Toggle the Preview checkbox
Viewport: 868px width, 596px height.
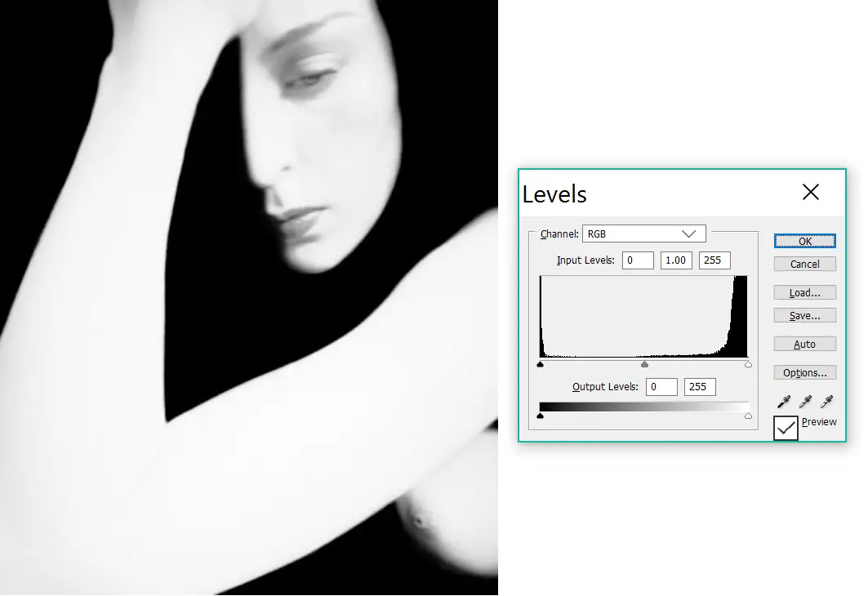(786, 428)
